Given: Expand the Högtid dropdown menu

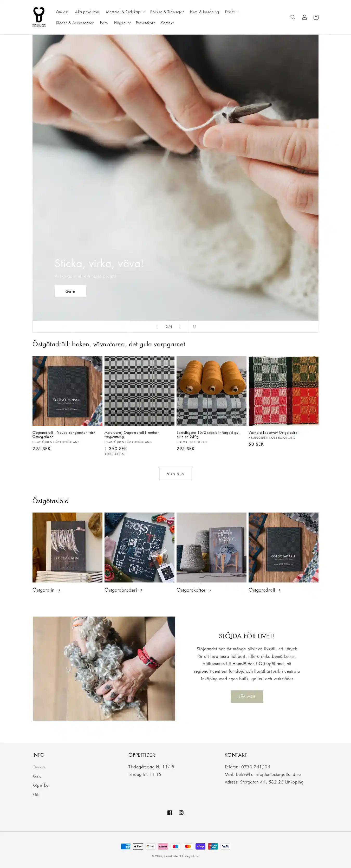Looking at the screenshot, I should [122, 23].
